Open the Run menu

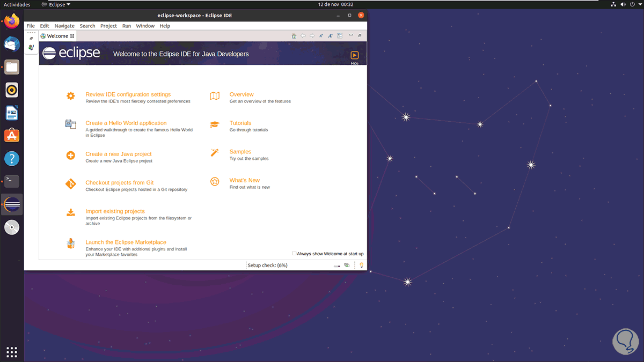(x=127, y=26)
